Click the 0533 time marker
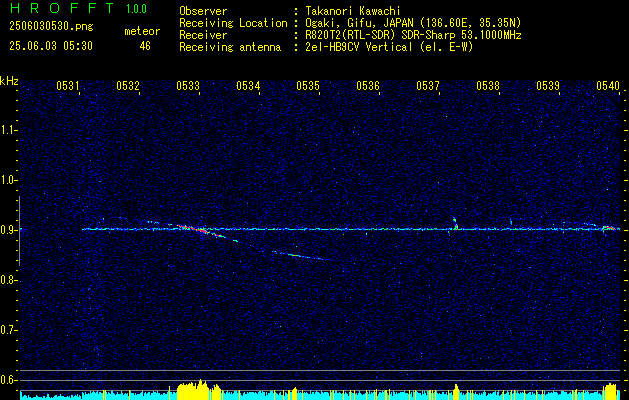This screenshot has height=400, width=629. point(188,85)
